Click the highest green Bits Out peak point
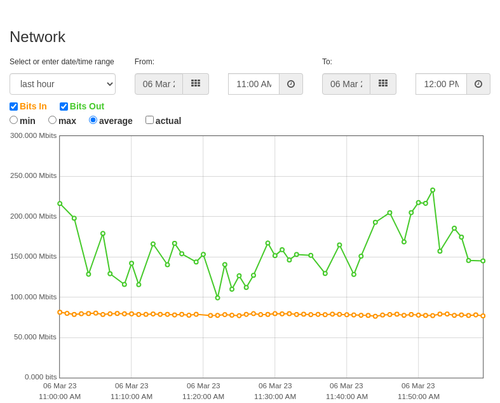Image resolution: width=500 pixels, height=403 pixels. [433, 190]
